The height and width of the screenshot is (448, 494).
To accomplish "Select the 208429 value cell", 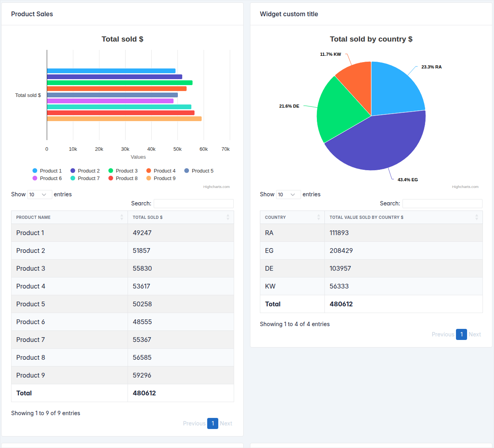I will tap(404, 251).
